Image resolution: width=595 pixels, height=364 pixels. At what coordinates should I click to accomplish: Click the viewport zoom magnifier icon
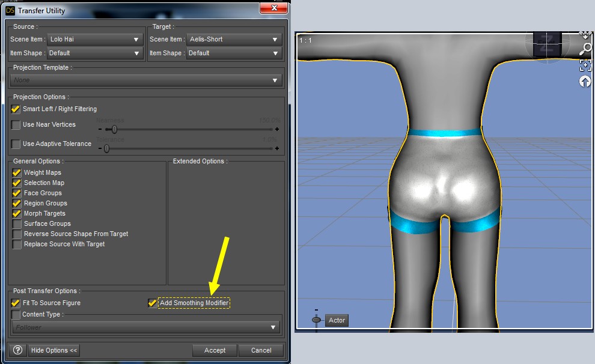point(586,49)
